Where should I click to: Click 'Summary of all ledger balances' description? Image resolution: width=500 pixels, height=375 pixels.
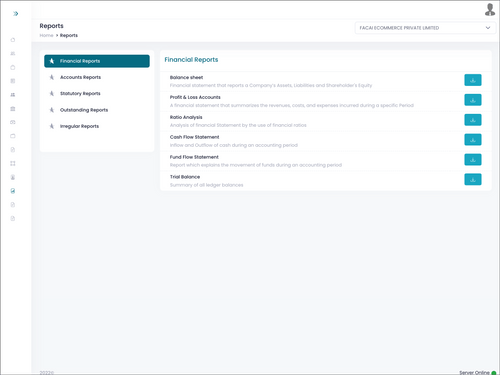[x=206, y=185]
